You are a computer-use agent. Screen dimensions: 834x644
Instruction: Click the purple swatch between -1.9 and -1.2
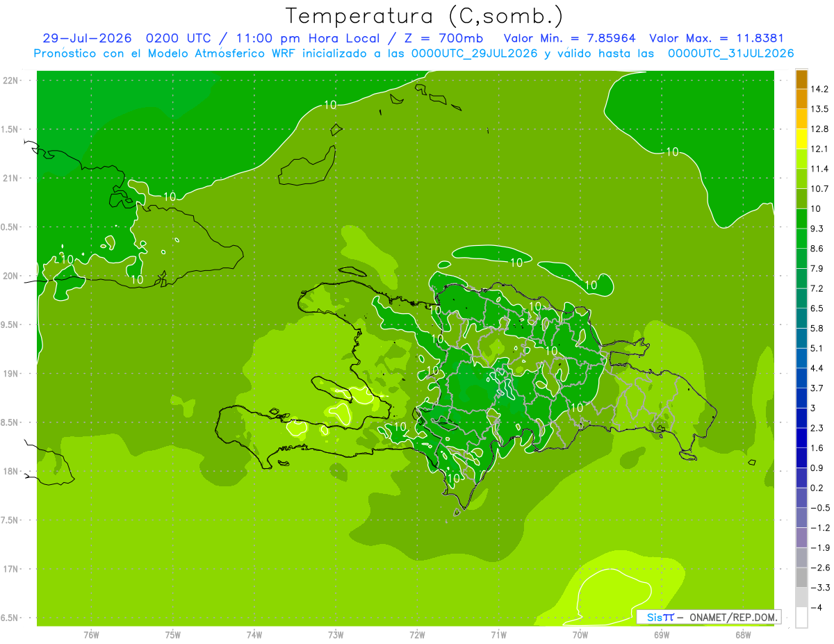(801, 538)
